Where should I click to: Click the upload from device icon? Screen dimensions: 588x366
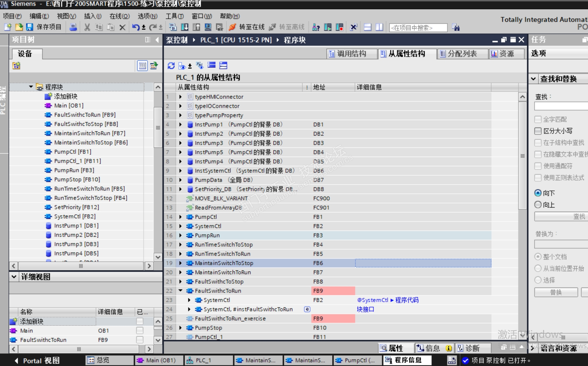pos(196,27)
